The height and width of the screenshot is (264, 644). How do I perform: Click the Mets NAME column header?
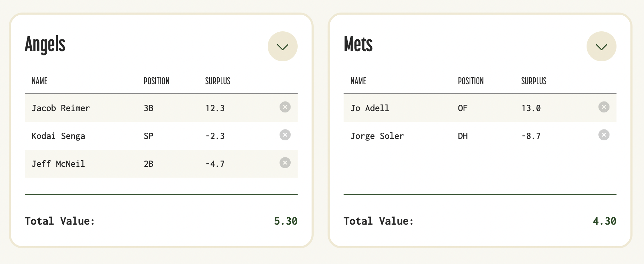pos(359,81)
